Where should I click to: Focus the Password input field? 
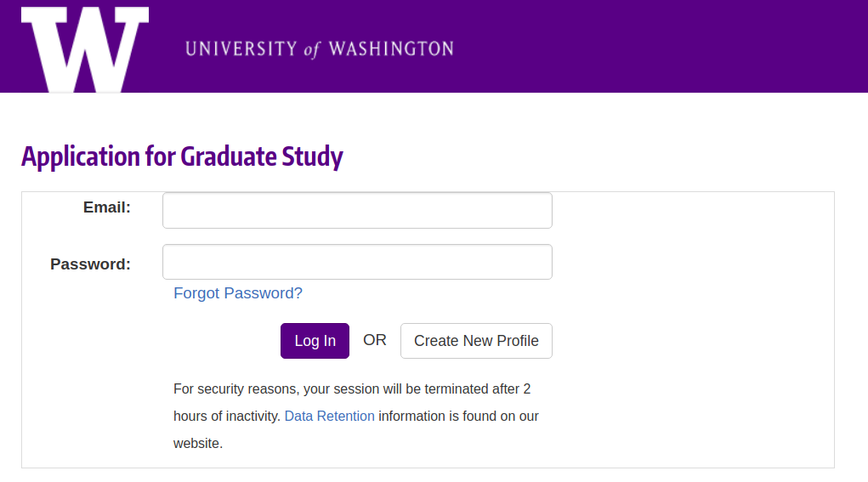(357, 262)
